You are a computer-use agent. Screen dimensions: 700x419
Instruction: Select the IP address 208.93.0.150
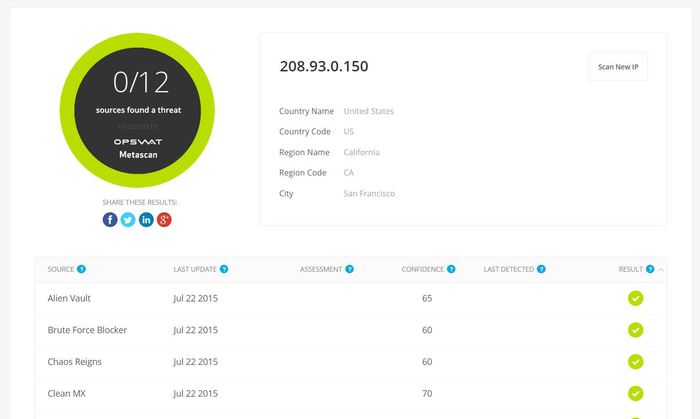tap(324, 66)
